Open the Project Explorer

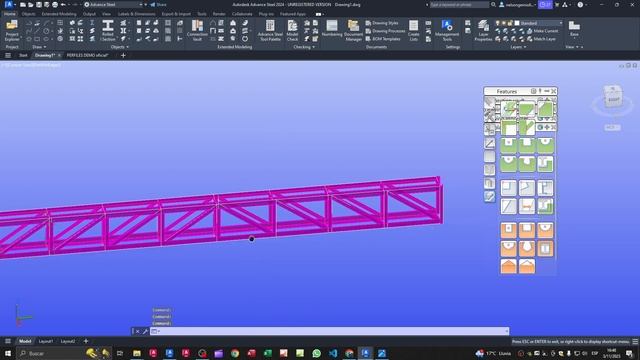pyautogui.click(x=12, y=31)
